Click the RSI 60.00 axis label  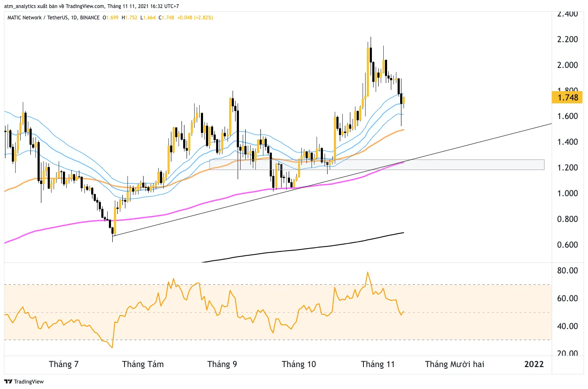(567, 298)
